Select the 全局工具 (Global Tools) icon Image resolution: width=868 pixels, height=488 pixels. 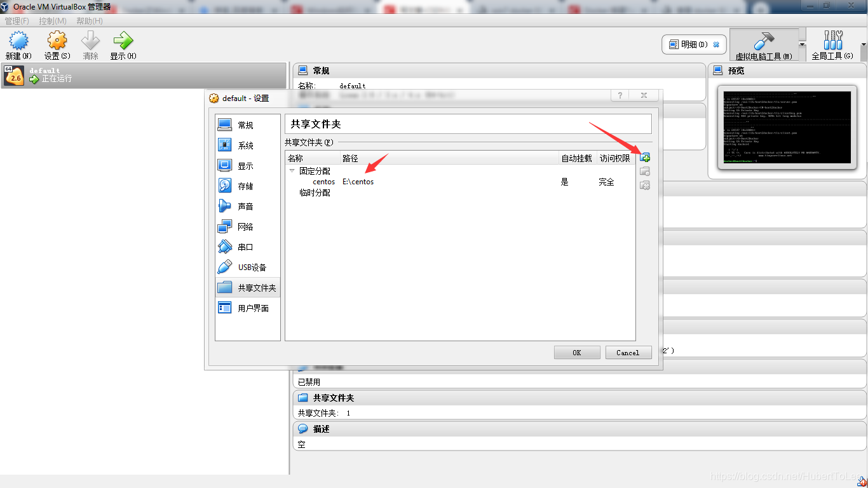[x=832, y=40]
